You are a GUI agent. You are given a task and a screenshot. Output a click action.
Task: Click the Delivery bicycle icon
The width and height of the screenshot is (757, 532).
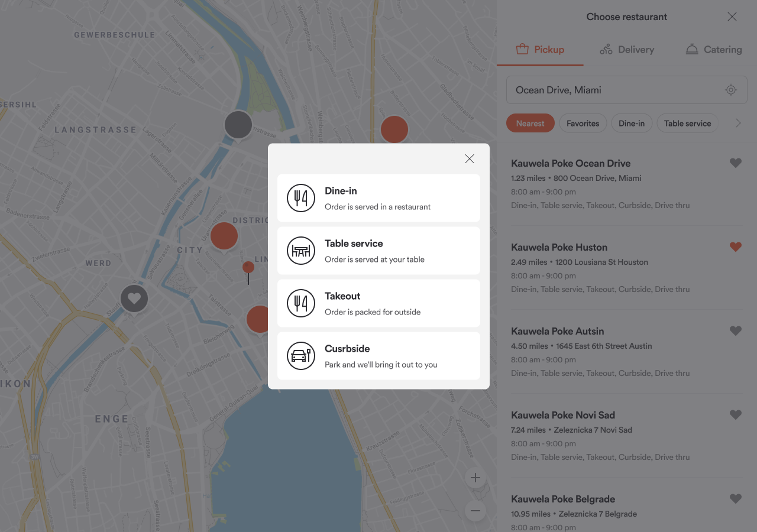tap(606, 50)
